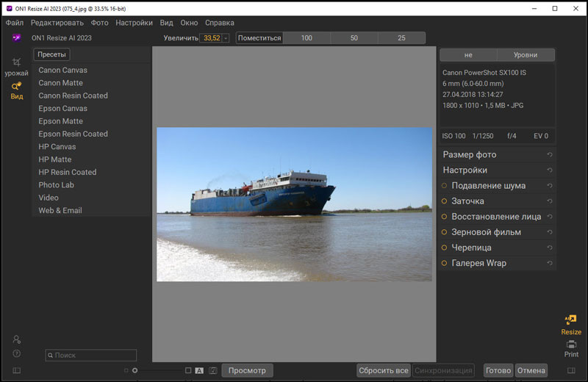This screenshot has width=588, height=382.
Task: Toggle the left panel visibility icon
Action: [x=16, y=370]
